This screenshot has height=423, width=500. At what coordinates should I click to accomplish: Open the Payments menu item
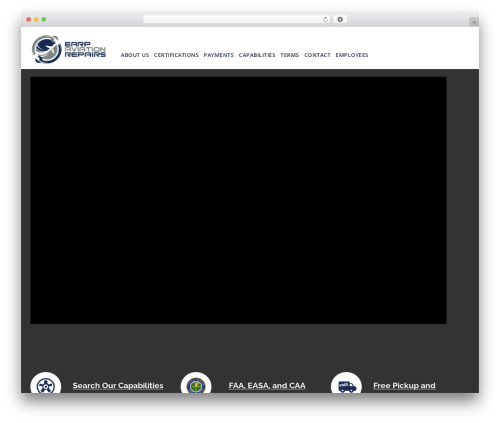coord(219,55)
